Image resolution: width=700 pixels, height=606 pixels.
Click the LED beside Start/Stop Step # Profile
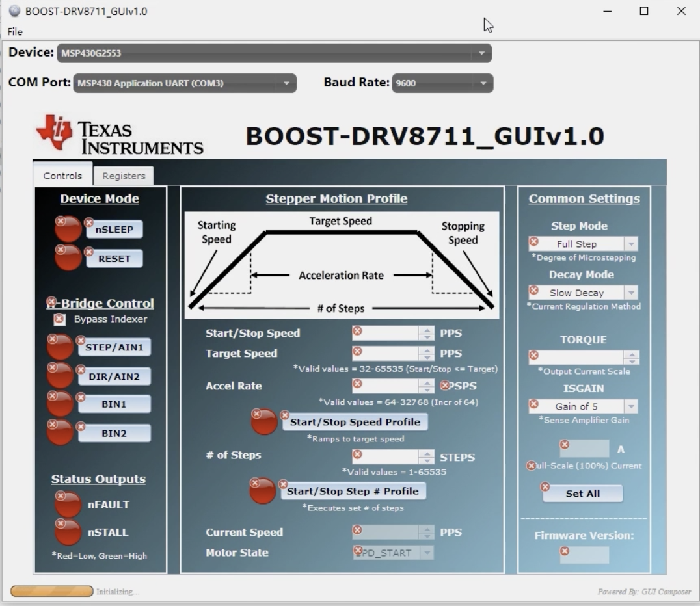pyautogui.click(x=263, y=491)
